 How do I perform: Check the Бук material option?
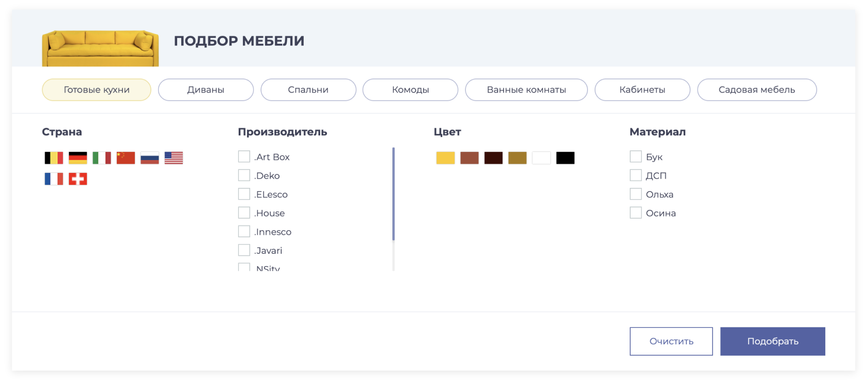click(636, 156)
